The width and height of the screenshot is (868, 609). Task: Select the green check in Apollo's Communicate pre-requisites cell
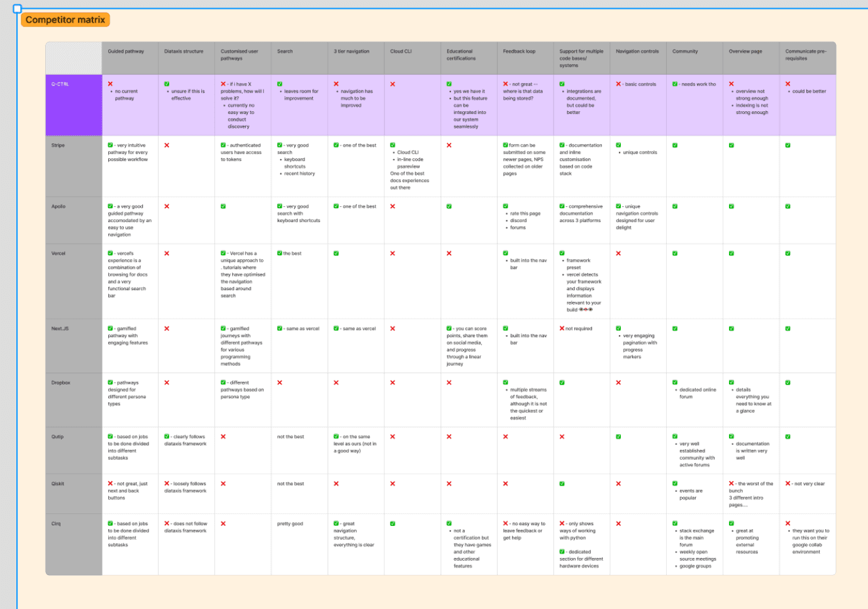[788, 206]
